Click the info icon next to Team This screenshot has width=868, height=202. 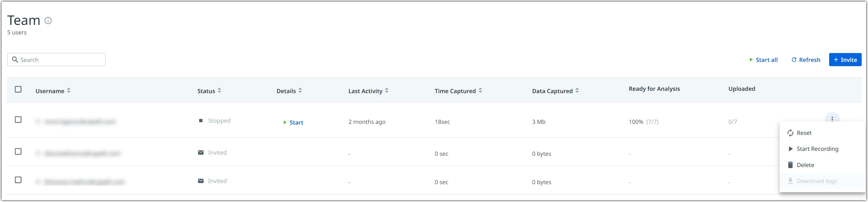click(x=48, y=21)
